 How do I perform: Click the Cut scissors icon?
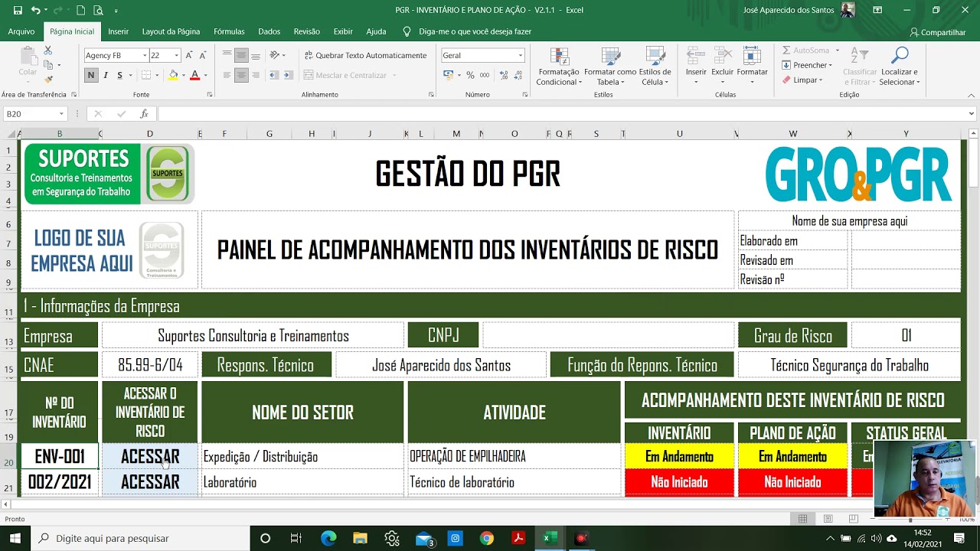pos(47,51)
